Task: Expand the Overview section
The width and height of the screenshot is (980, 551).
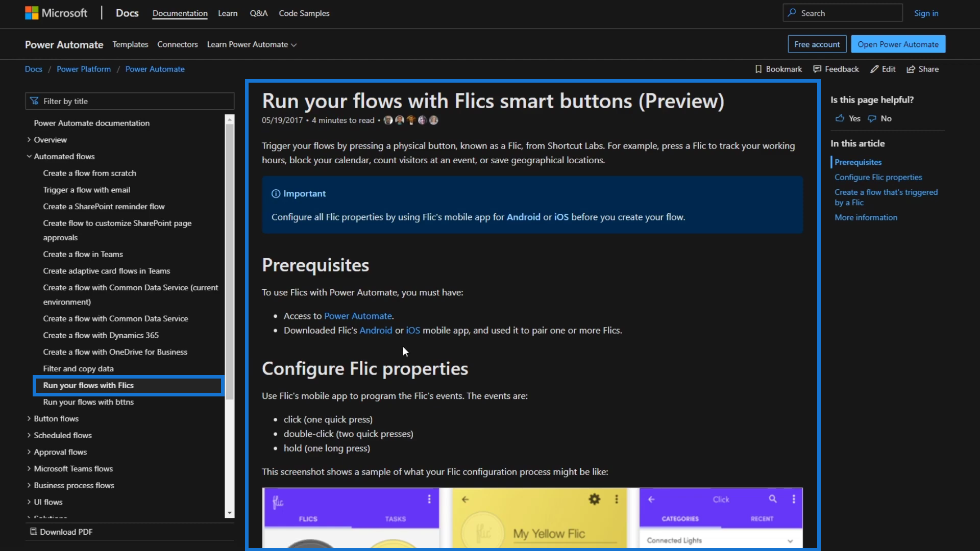Action: 29,140
